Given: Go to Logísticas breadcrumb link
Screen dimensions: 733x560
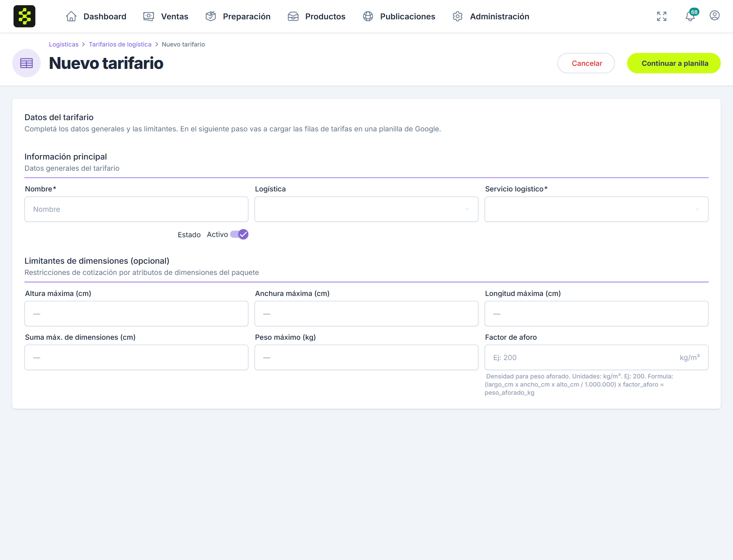Looking at the screenshot, I should point(63,44).
